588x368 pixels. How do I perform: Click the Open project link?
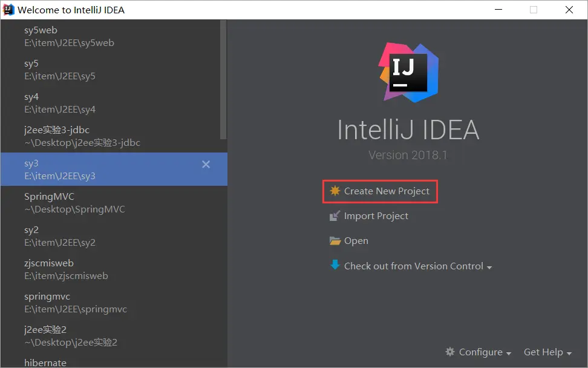point(349,240)
